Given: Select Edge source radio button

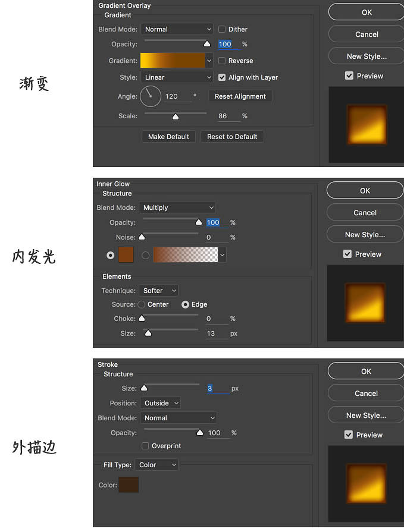Looking at the screenshot, I should pyautogui.click(x=185, y=305).
